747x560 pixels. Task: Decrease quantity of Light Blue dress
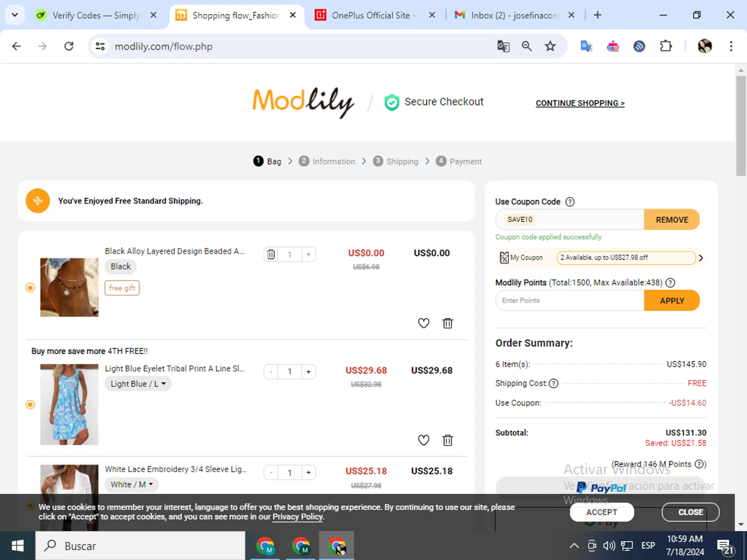[271, 372]
